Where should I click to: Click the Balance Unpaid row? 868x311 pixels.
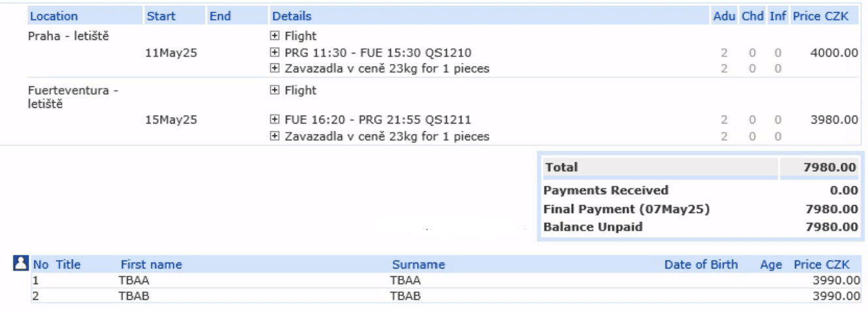point(701,227)
